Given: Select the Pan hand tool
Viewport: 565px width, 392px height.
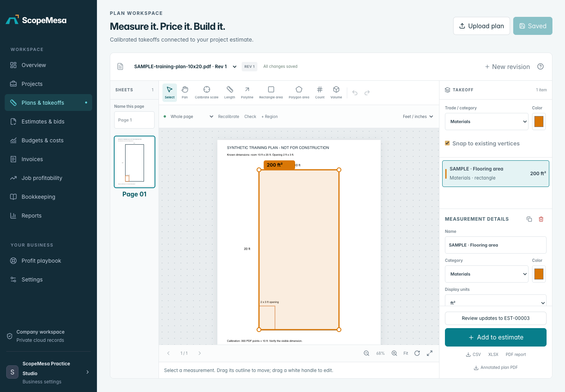Looking at the screenshot, I should click(x=185, y=93).
